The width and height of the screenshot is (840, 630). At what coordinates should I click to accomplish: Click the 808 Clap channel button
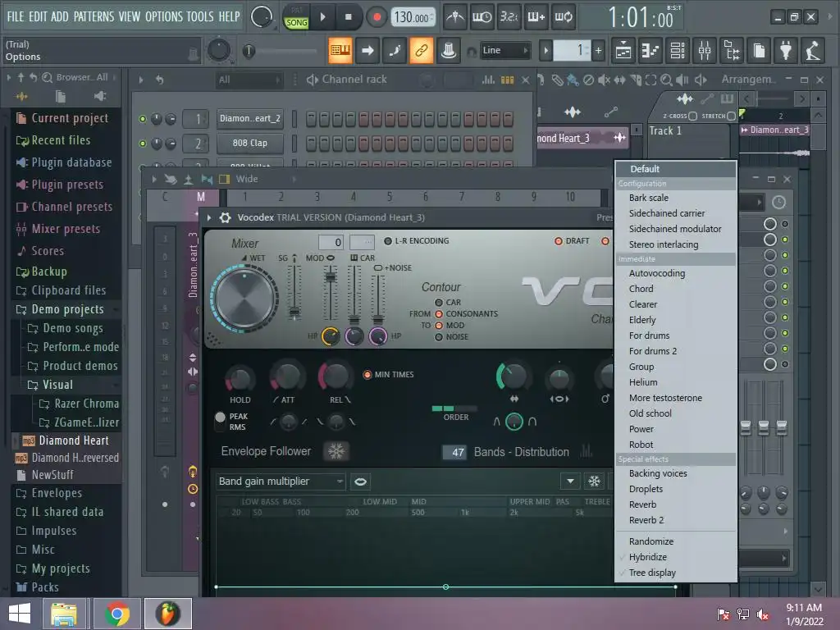249,143
